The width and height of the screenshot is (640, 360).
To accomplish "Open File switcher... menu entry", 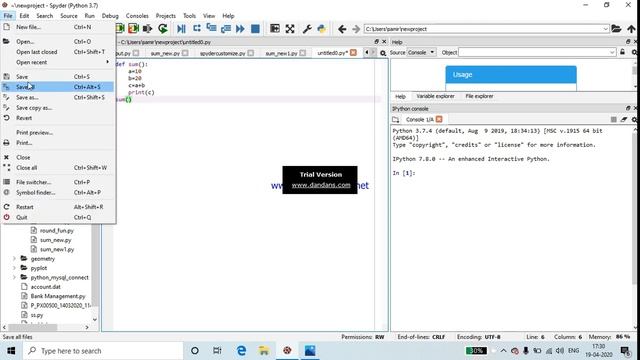I will (58, 182).
